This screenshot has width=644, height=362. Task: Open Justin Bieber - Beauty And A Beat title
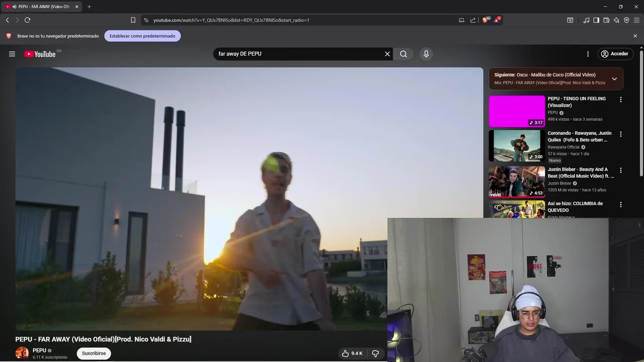[x=581, y=172]
